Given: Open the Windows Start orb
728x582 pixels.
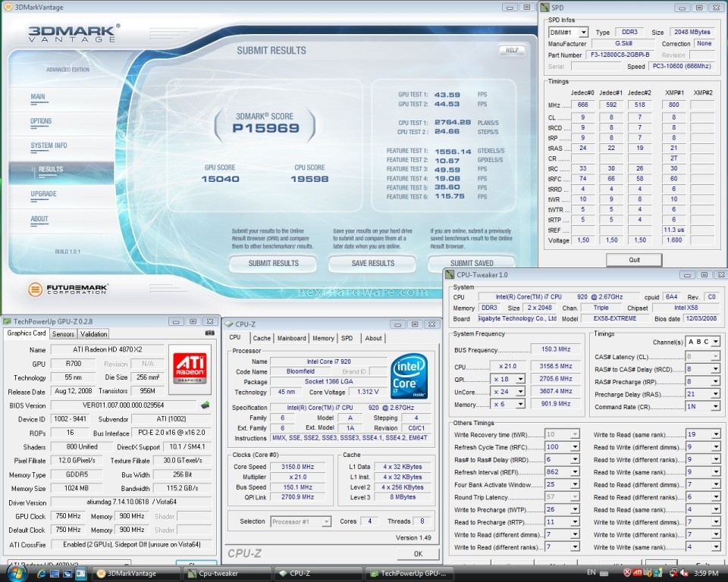Looking at the screenshot, I should coord(17,573).
